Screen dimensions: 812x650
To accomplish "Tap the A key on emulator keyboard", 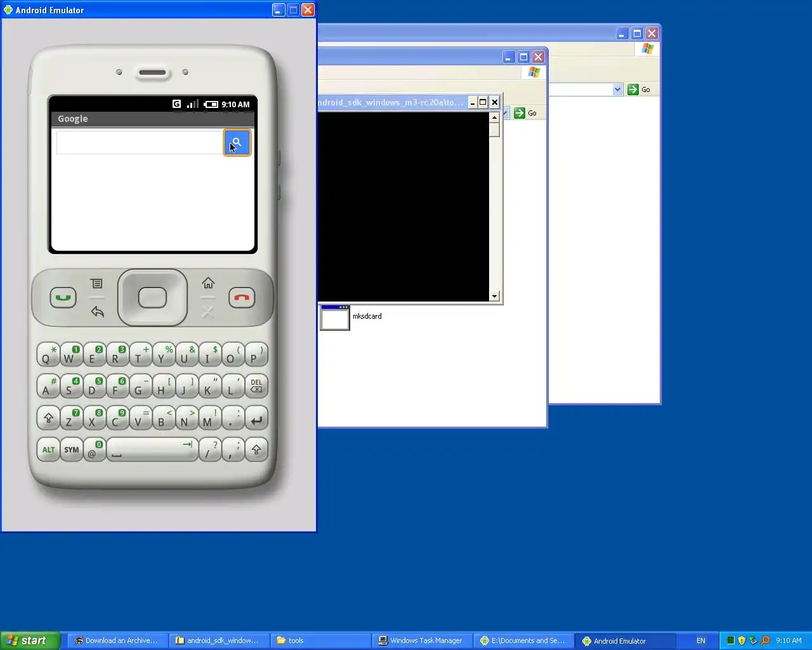I will click(x=48, y=387).
